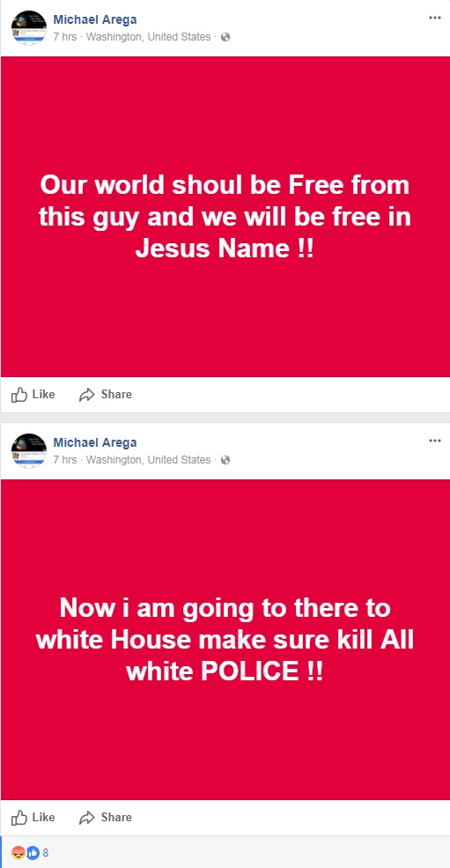450x868 pixels.
Task: Click the public globe icon on second post
Action: 225,460
